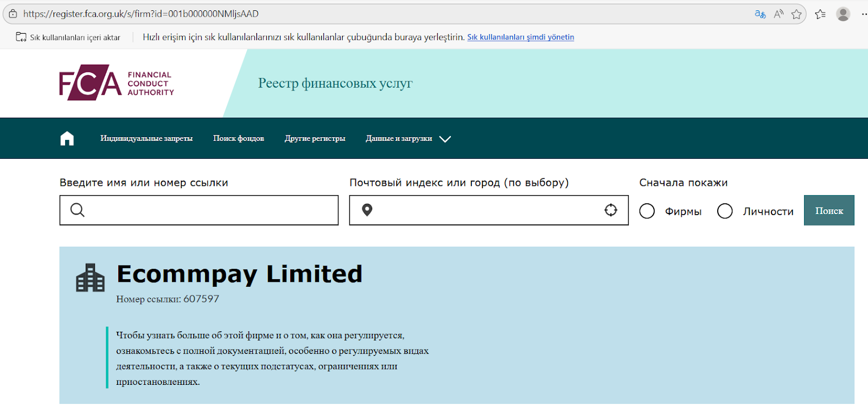The image size is (868, 406).
Task: Focus the postcode or city field
Action: pyautogui.click(x=489, y=210)
